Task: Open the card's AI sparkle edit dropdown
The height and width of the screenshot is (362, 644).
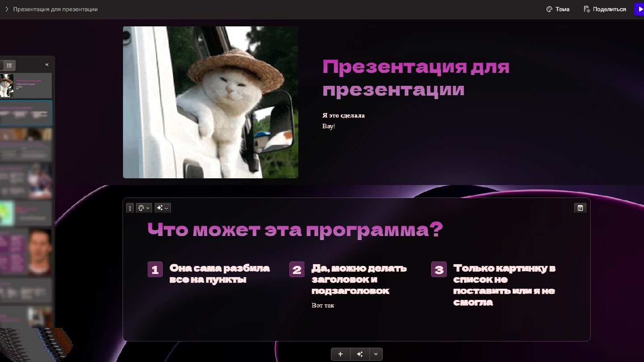Action: pyautogui.click(x=163, y=208)
